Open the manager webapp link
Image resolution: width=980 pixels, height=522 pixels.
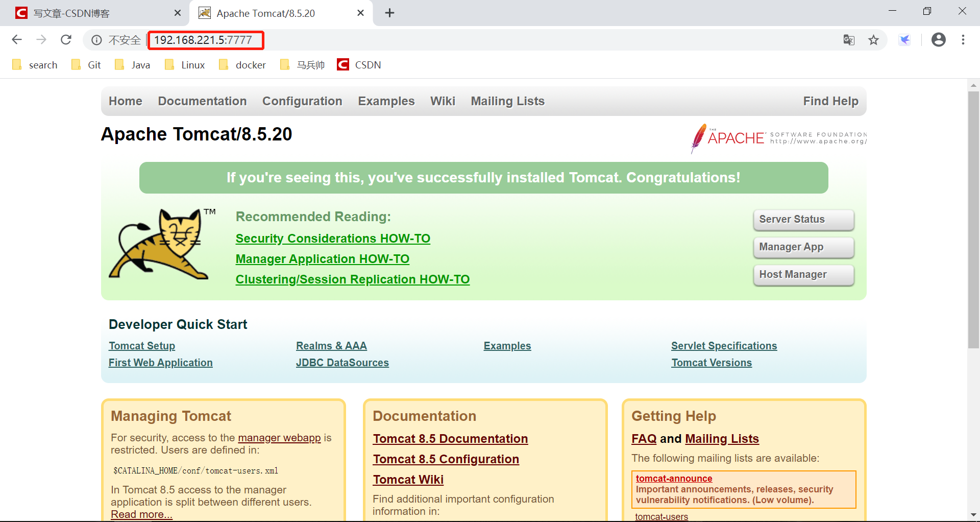(x=279, y=438)
